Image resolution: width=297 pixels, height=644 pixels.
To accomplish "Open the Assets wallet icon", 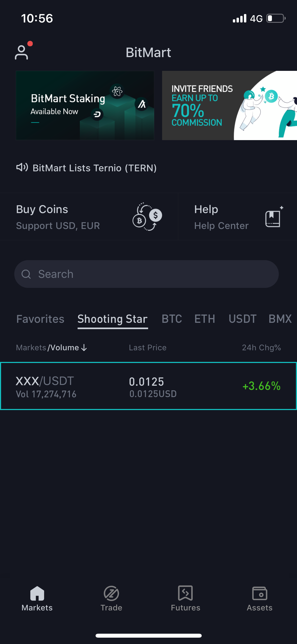I will click(260, 593).
